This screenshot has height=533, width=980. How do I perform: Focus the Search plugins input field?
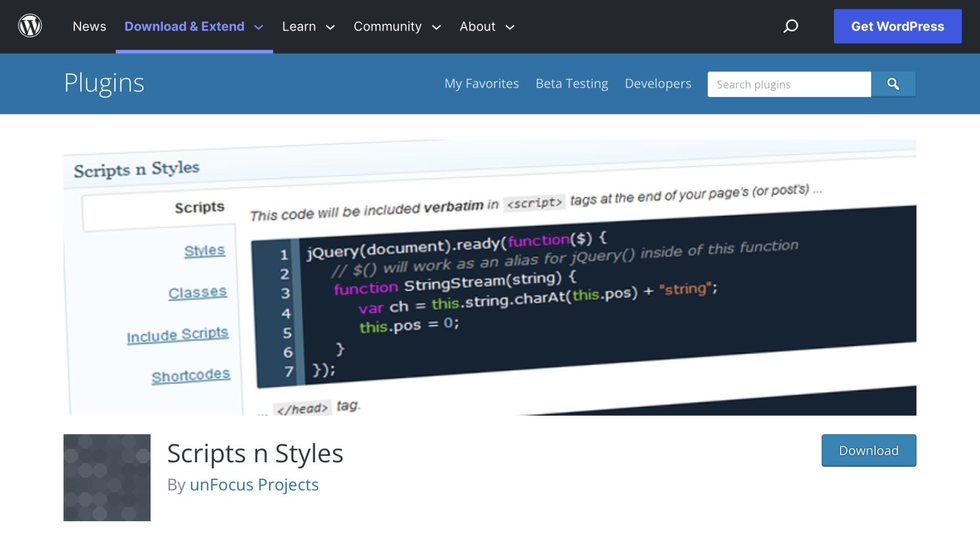[x=789, y=84]
